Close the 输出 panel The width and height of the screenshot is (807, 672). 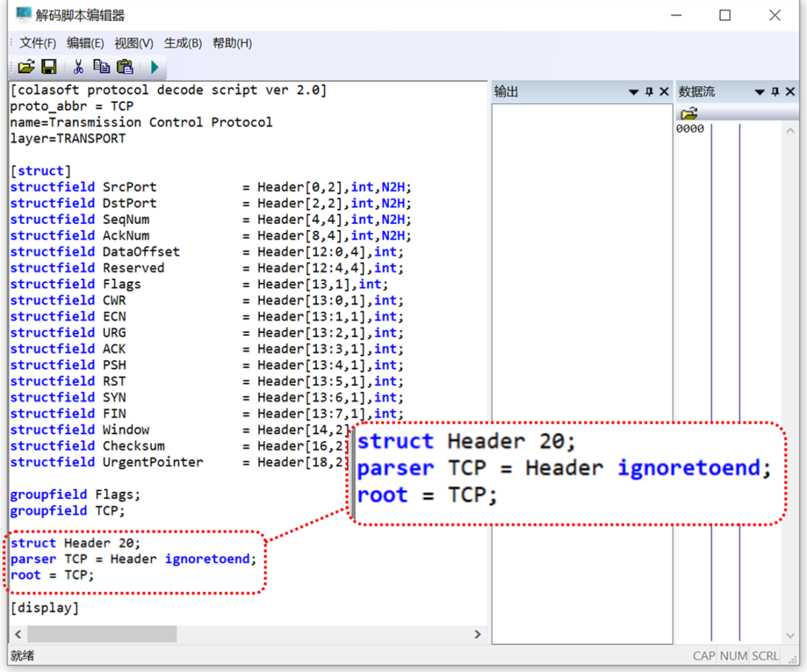click(x=664, y=92)
